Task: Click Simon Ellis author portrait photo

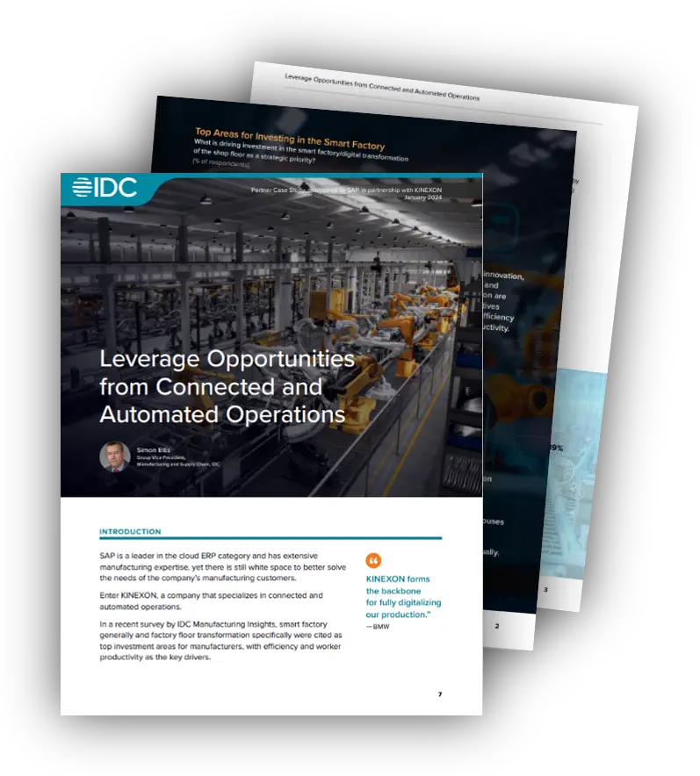Action: [x=115, y=456]
